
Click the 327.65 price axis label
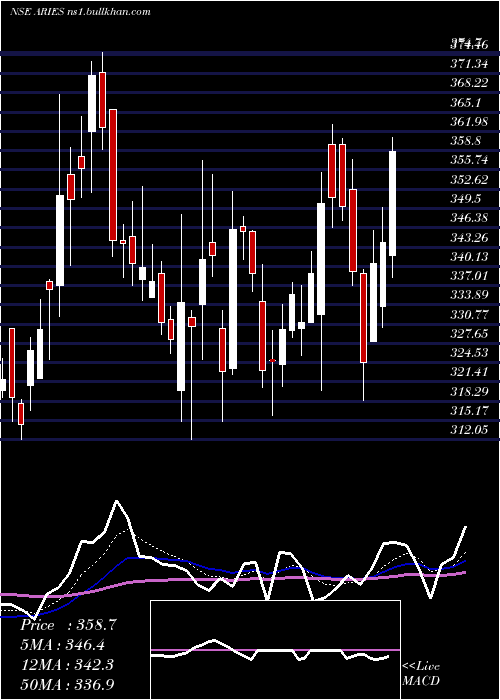[469, 333]
